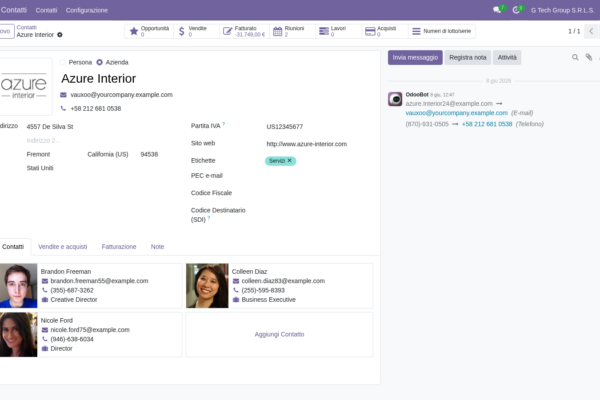Click the Codice Fiscale field
This screenshot has height=400, width=600.
(319, 193)
